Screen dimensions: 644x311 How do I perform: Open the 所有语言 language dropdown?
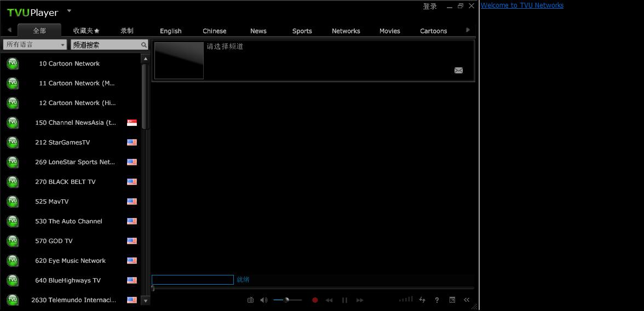pyautogui.click(x=35, y=45)
